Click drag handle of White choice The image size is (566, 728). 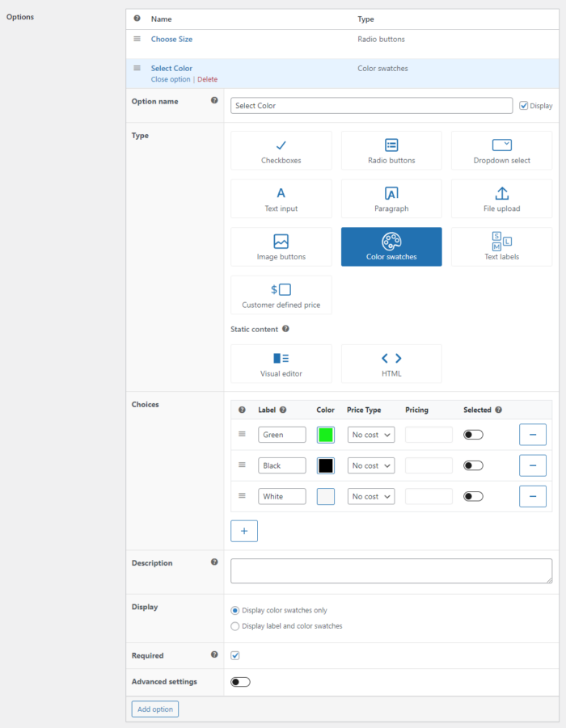click(x=242, y=496)
